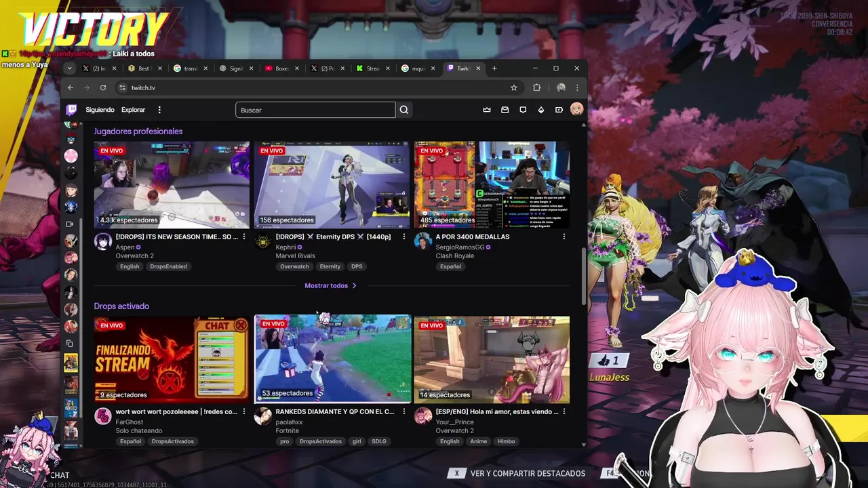Click the camera icon in Twitch sidebar
This screenshot has width=868, height=488.
[70, 224]
